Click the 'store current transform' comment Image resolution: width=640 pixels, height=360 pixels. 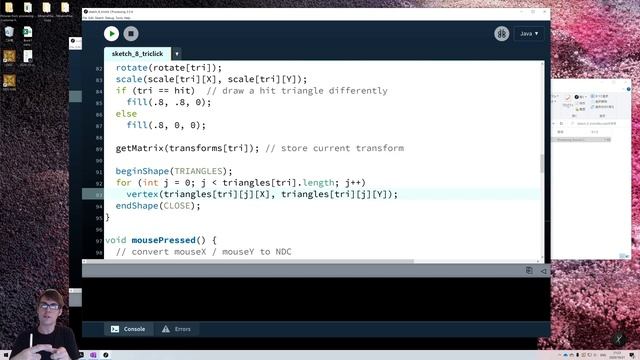(335, 148)
